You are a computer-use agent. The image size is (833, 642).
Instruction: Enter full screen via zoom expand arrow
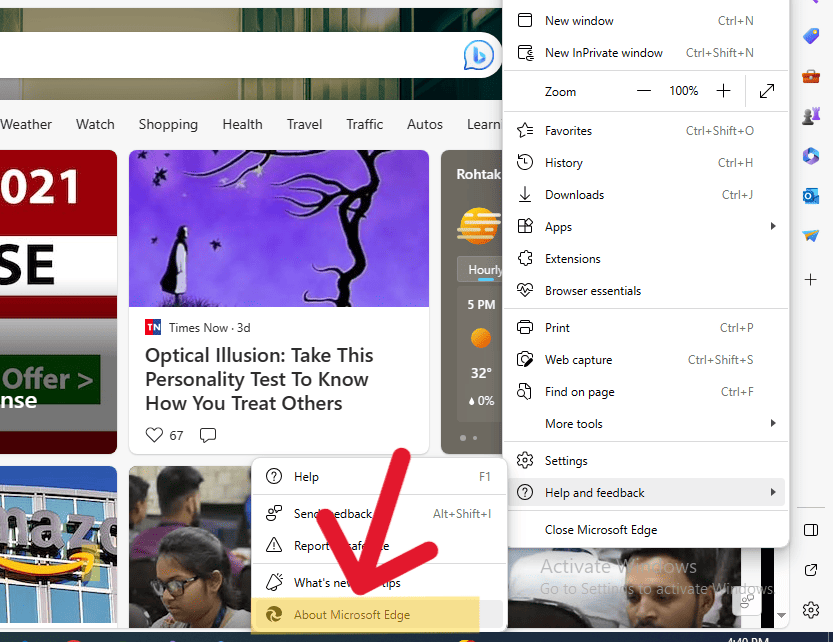click(767, 91)
